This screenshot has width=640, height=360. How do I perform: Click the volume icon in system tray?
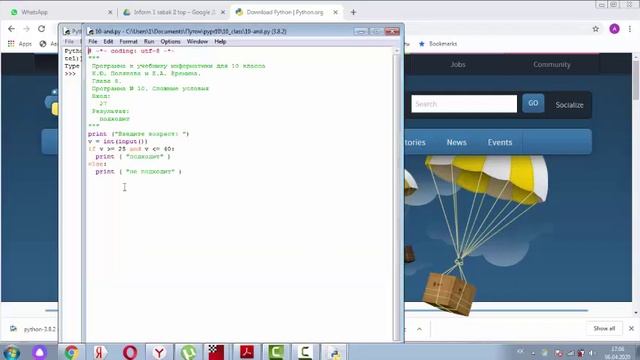click(591, 353)
